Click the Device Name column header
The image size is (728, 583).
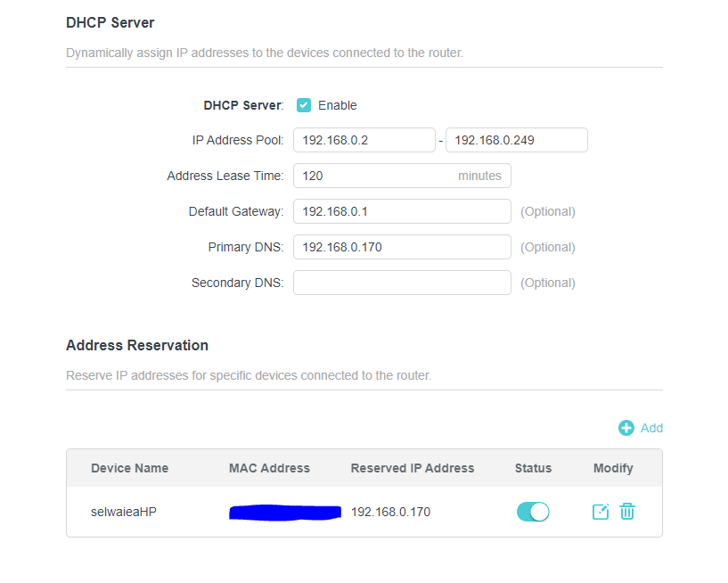(x=129, y=468)
